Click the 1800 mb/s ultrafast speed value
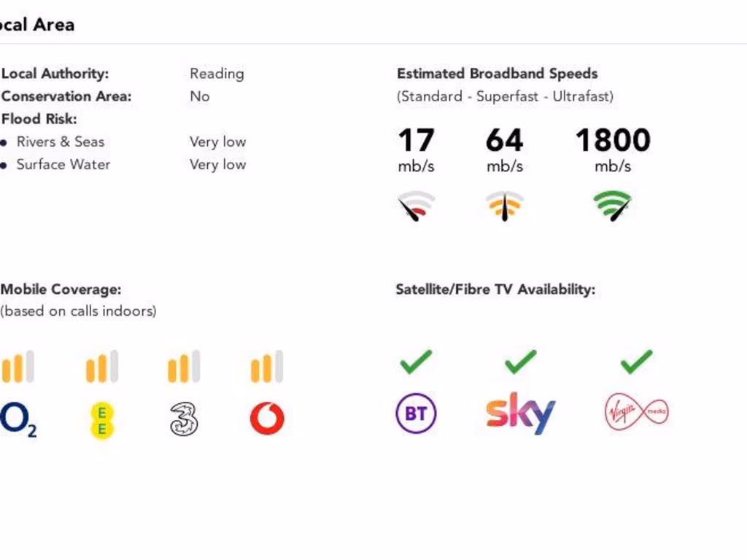The image size is (747, 560). click(x=613, y=141)
